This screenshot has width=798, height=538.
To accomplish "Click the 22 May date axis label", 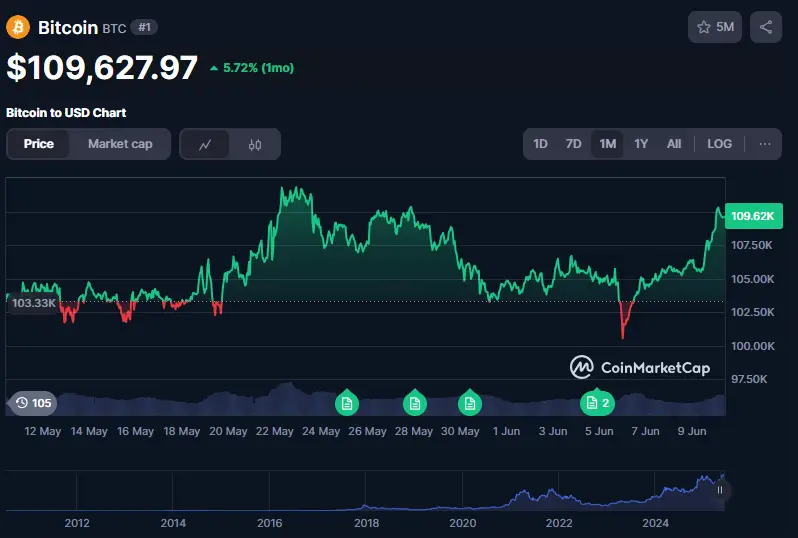I will point(275,431).
